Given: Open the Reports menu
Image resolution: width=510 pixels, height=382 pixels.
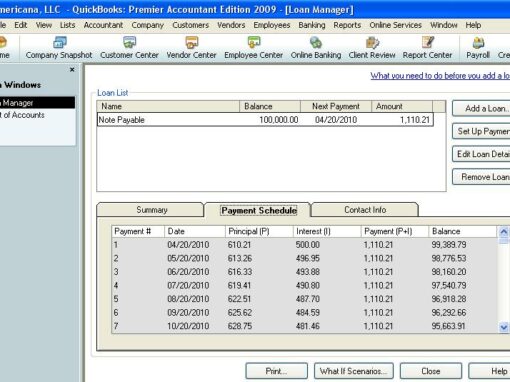Looking at the screenshot, I should (347, 25).
